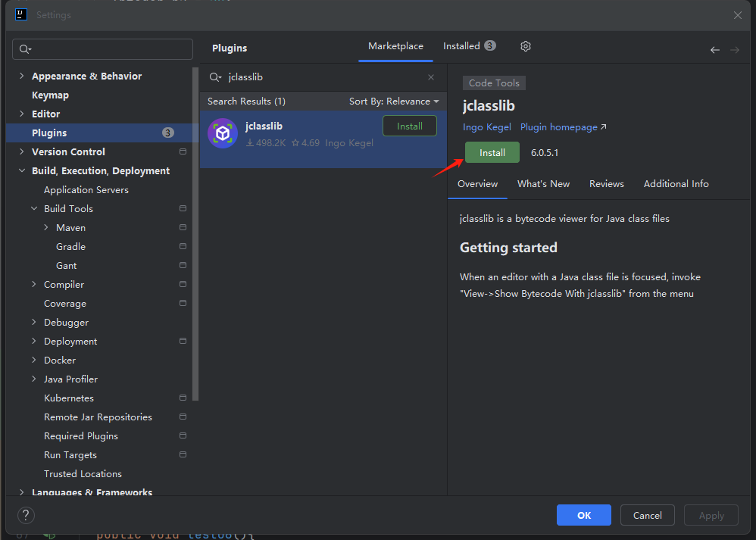Click project-level icon next to Maven
Viewport: 756px width, 540px height.
pos(183,227)
